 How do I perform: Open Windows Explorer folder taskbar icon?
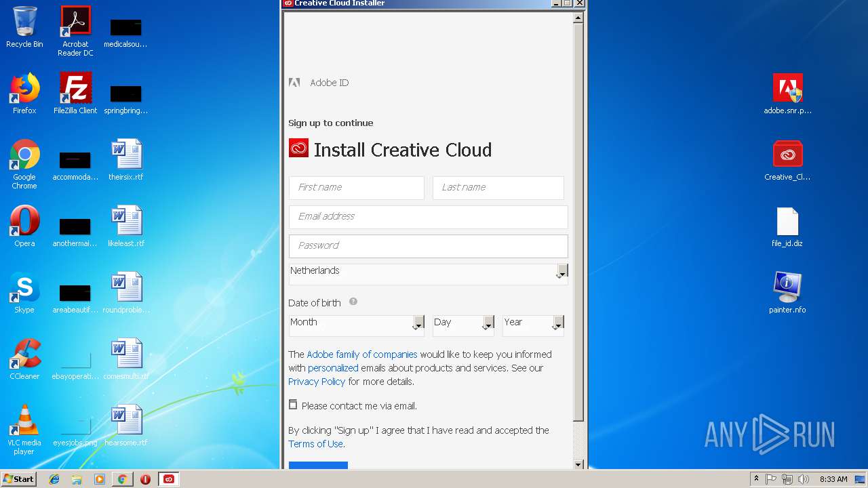(x=77, y=479)
